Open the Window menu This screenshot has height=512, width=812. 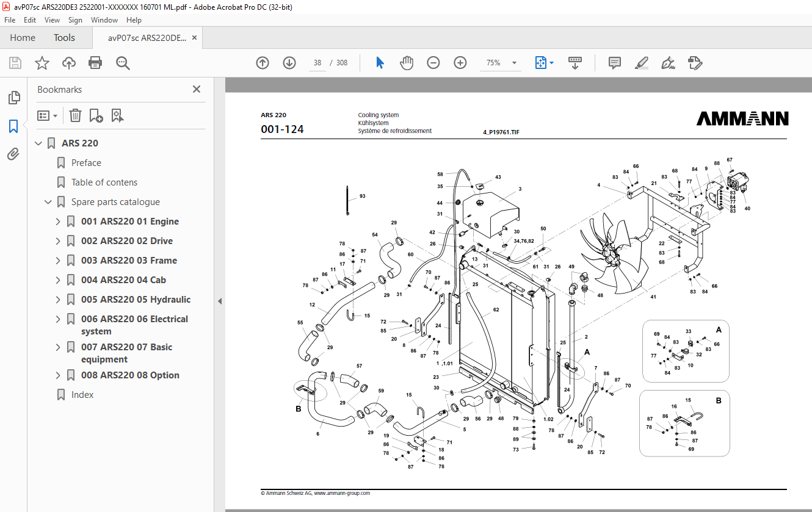(x=104, y=20)
